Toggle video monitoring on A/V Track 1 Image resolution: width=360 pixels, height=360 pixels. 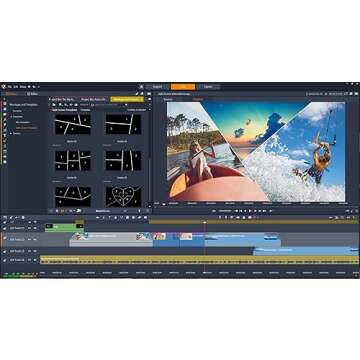30,228
